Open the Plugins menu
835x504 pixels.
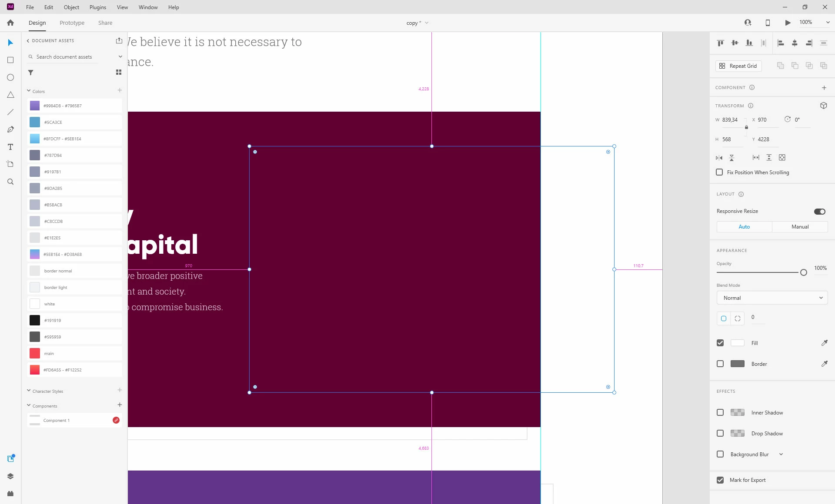coord(97,7)
